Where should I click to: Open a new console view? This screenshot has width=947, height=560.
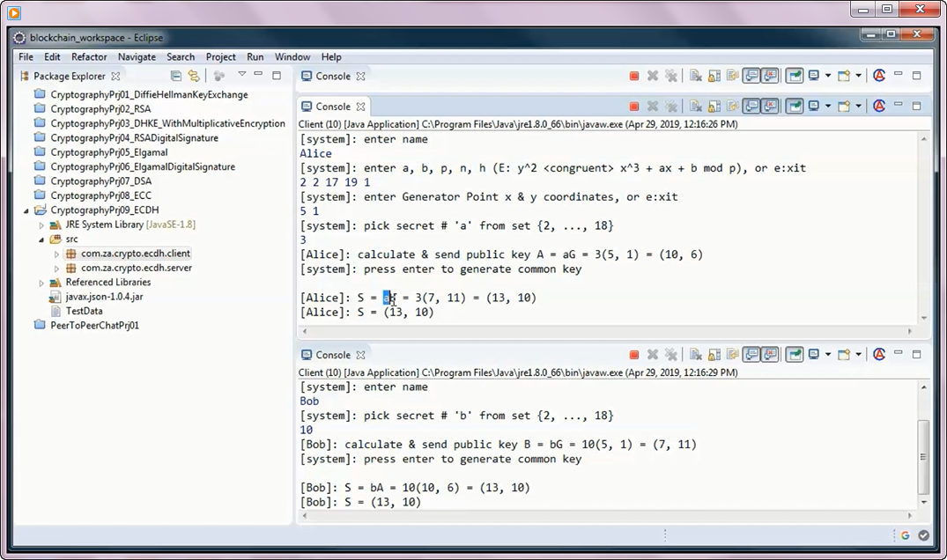(x=842, y=107)
